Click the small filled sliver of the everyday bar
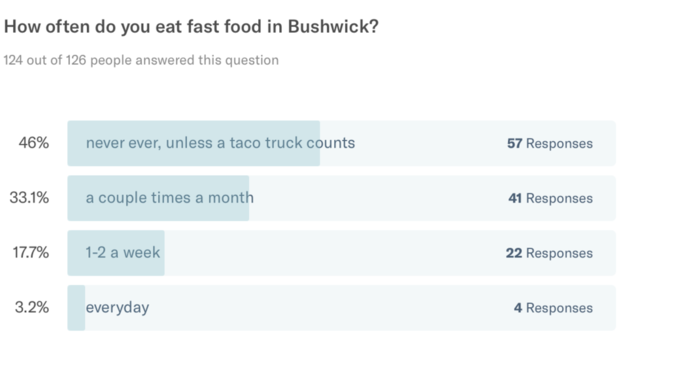Image resolution: width=680 pixels, height=377 pixels. pos(76,308)
